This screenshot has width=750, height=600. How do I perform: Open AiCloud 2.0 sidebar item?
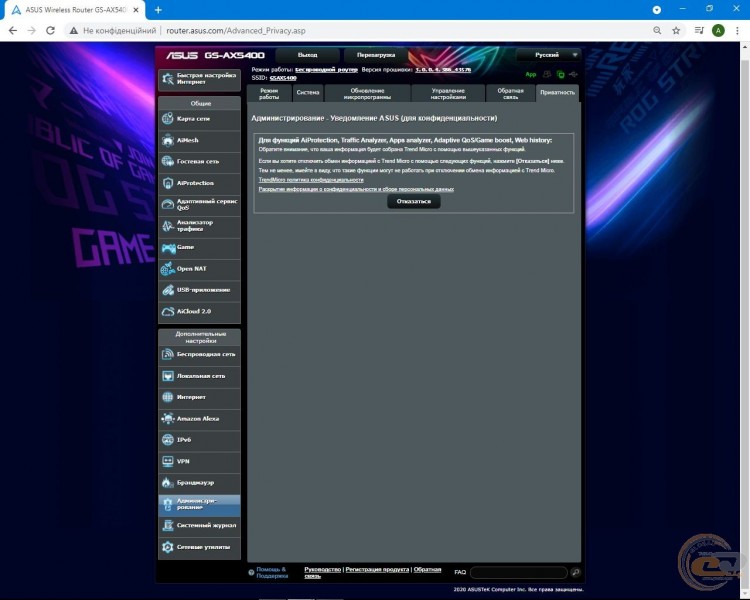[199, 311]
